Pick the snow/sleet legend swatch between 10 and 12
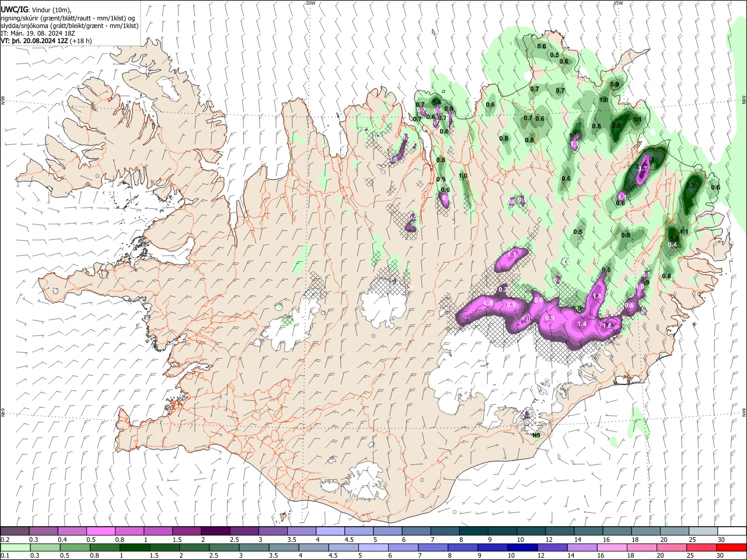The height and width of the screenshot is (560, 747). click(531, 531)
